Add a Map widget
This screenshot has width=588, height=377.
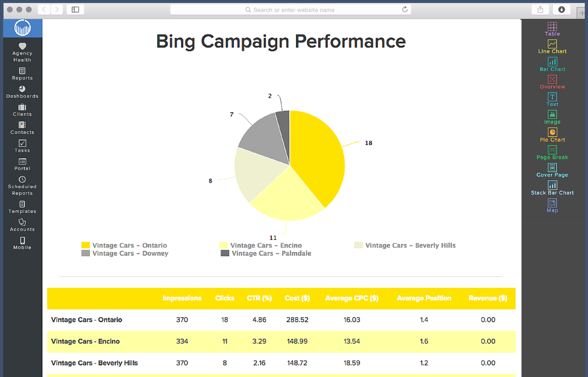click(x=552, y=205)
